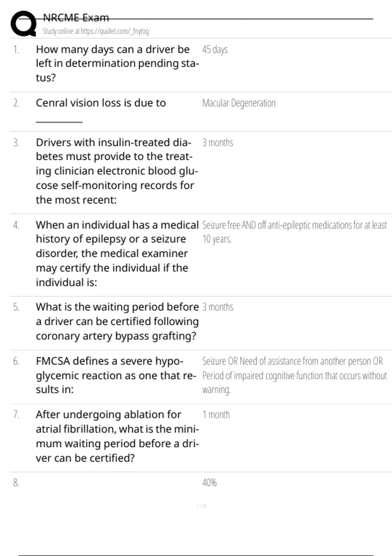This screenshot has height=556, width=392.
Task: Select the "Macular Degeneration" answer
Action: 239,103
